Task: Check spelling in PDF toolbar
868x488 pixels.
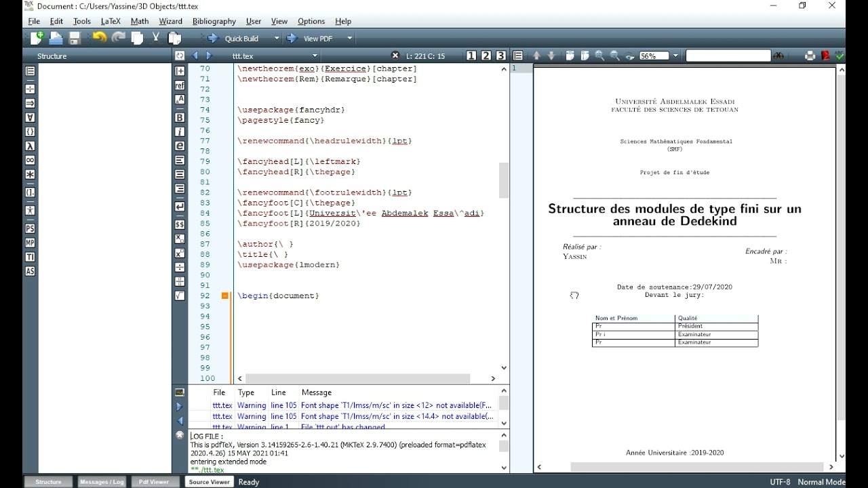Action: (x=840, y=56)
